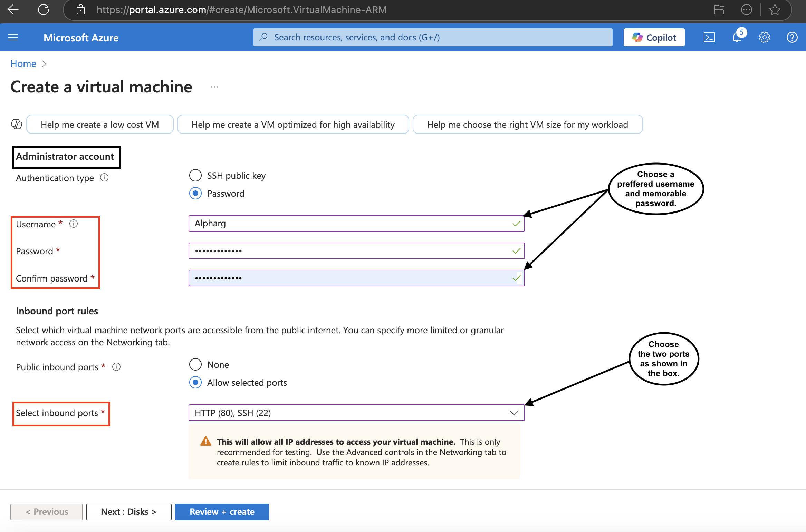The image size is (806, 532).
Task: Click Review + create button
Action: [222, 512]
